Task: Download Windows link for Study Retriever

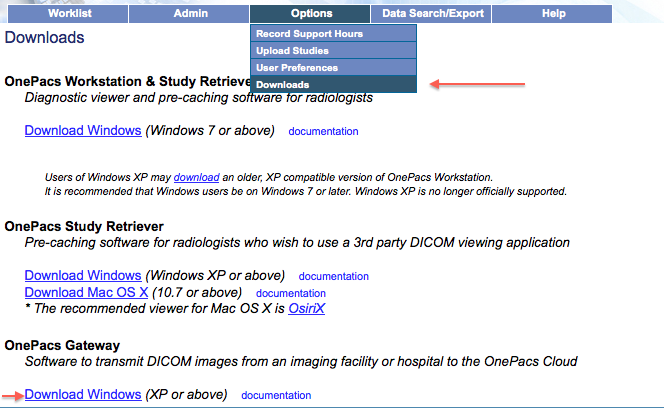Action: click(83, 275)
